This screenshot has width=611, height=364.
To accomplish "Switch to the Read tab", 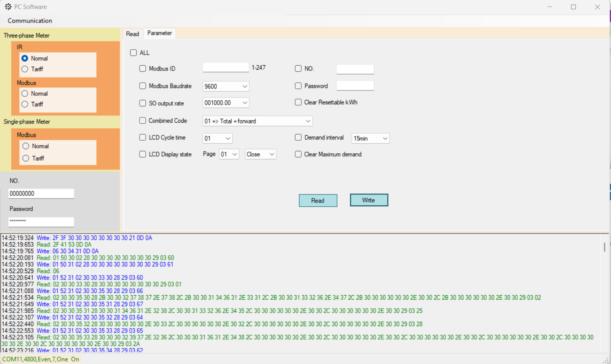I will tap(132, 34).
